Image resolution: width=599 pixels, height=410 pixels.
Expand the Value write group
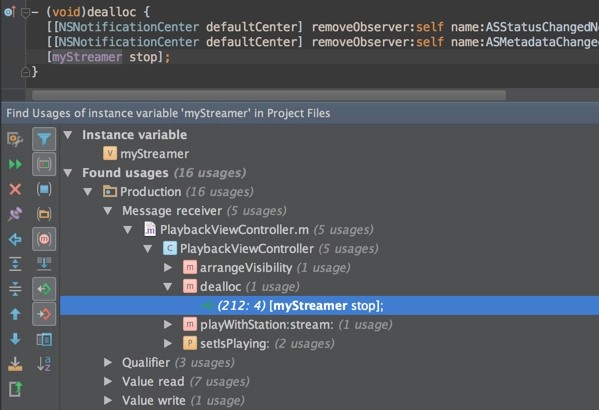pyautogui.click(x=108, y=400)
